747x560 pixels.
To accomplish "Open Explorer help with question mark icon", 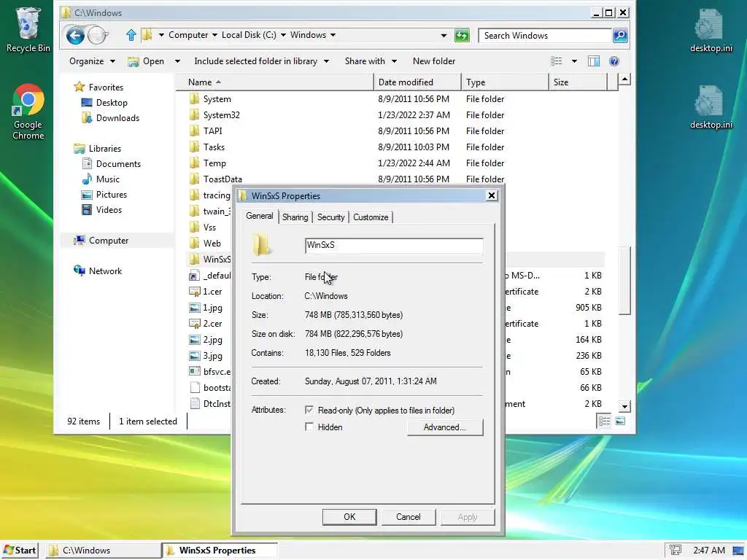I will pyautogui.click(x=614, y=61).
